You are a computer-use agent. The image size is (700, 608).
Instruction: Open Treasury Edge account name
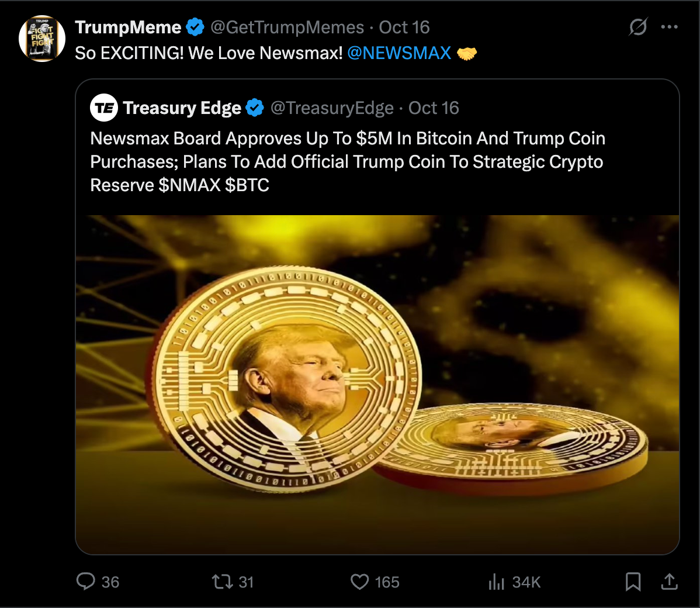point(182,108)
